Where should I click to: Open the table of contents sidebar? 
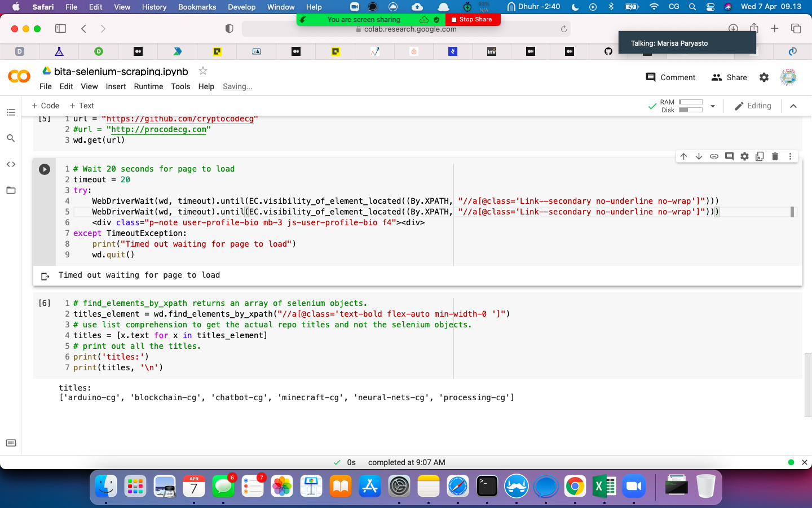[11, 112]
